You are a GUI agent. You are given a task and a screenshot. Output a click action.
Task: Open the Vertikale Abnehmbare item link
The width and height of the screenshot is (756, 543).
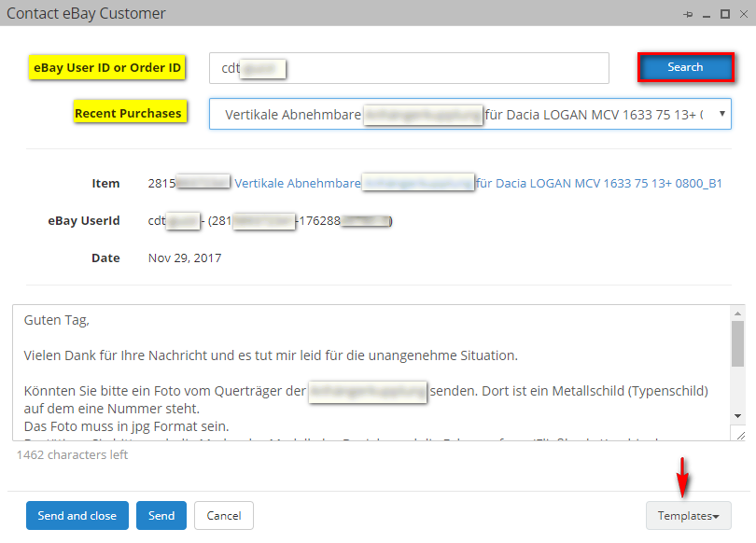pyautogui.click(x=297, y=184)
